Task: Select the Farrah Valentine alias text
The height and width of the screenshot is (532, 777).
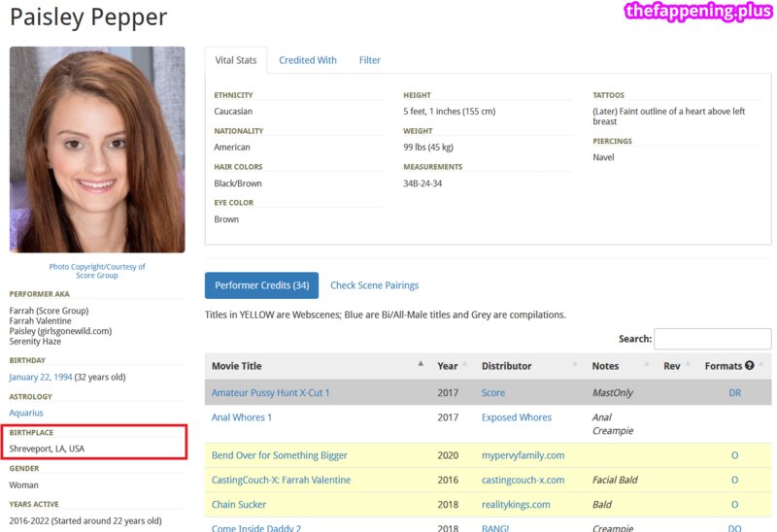Action: click(x=40, y=321)
